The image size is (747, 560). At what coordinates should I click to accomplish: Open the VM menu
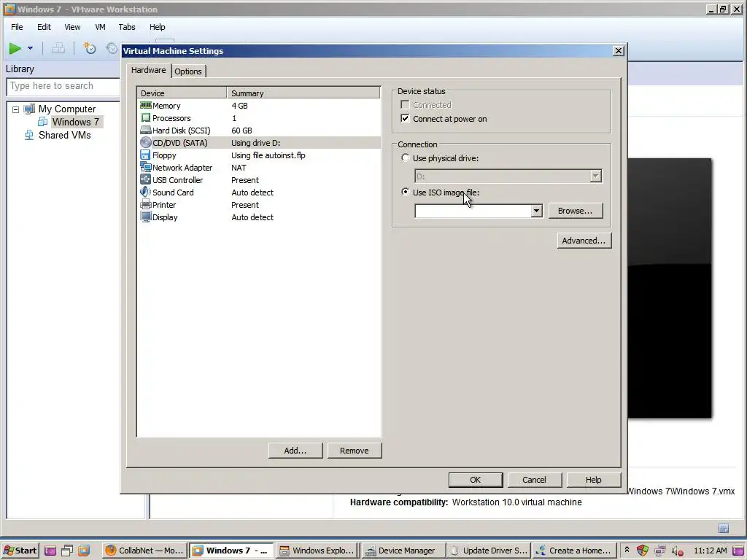click(100, 27)
